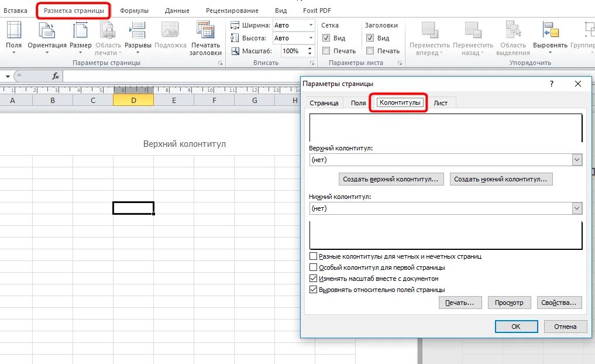Open the Формулы ribbon tab
The height and width of the screenshot is (364, 595).
(x=135, y=11)
